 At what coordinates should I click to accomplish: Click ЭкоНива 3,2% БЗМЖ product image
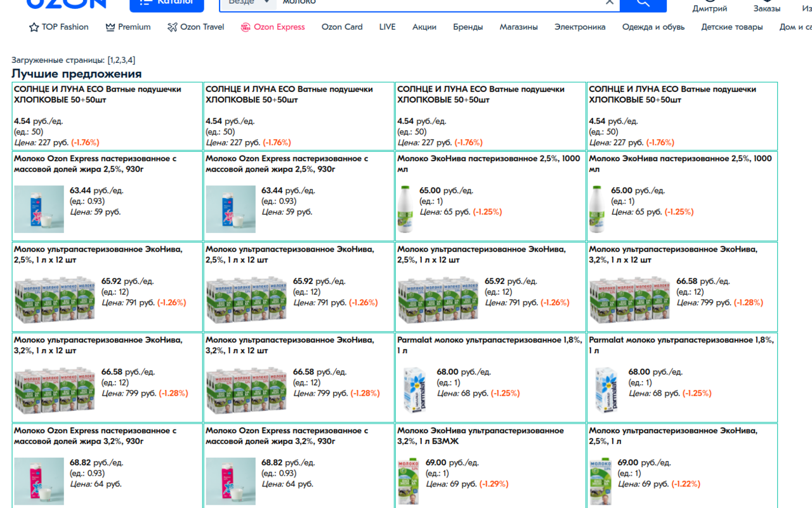click(x=409, y=481)
